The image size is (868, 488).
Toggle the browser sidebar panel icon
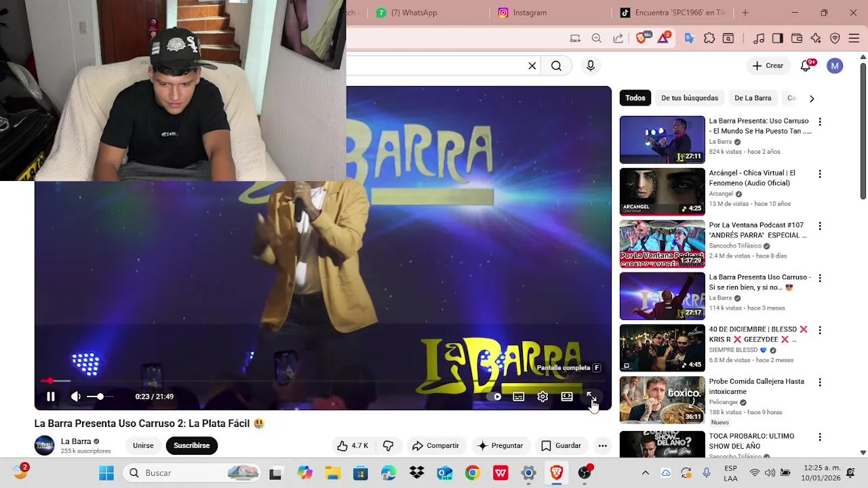(x=778, y=39)
